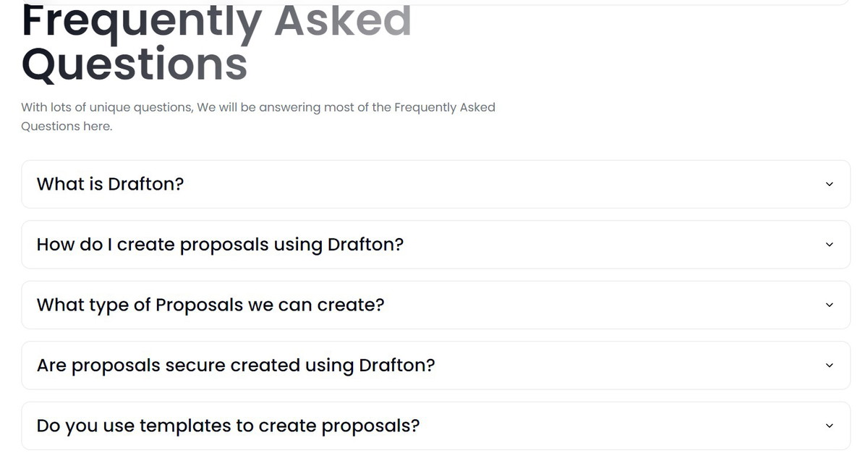This screenshot has height=469, width=868.
Task: Click the "Questions" heading word
Action: pos(135,64)
